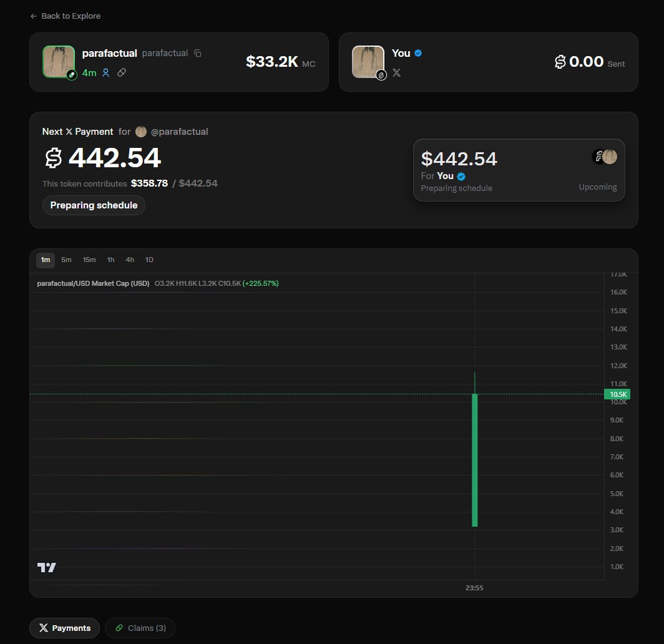Screen dimensions: 664x644
Task: Open the $442.54 upcoming payment card
Action: 519,170
